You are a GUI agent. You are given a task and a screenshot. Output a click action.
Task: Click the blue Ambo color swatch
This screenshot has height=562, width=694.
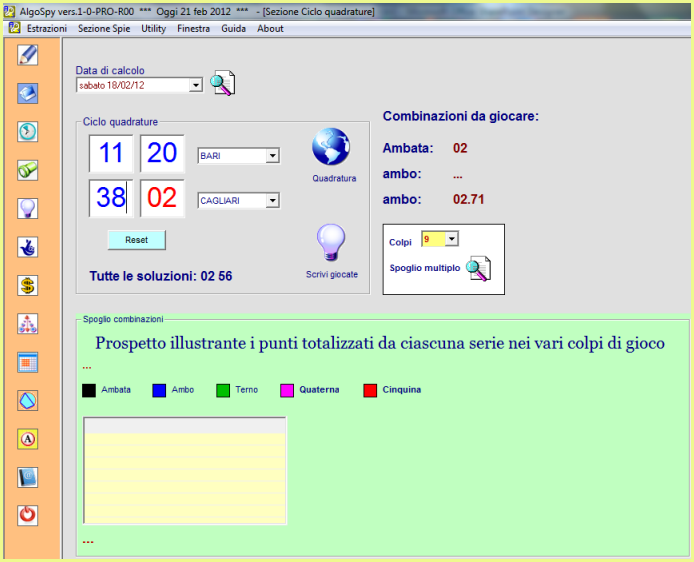coord(159,390)
